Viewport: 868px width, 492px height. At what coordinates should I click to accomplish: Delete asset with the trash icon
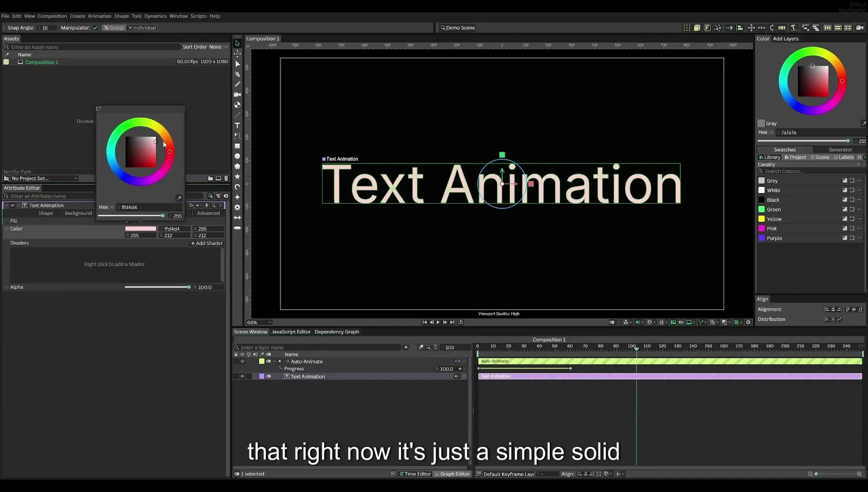click(x=226, y=178)
